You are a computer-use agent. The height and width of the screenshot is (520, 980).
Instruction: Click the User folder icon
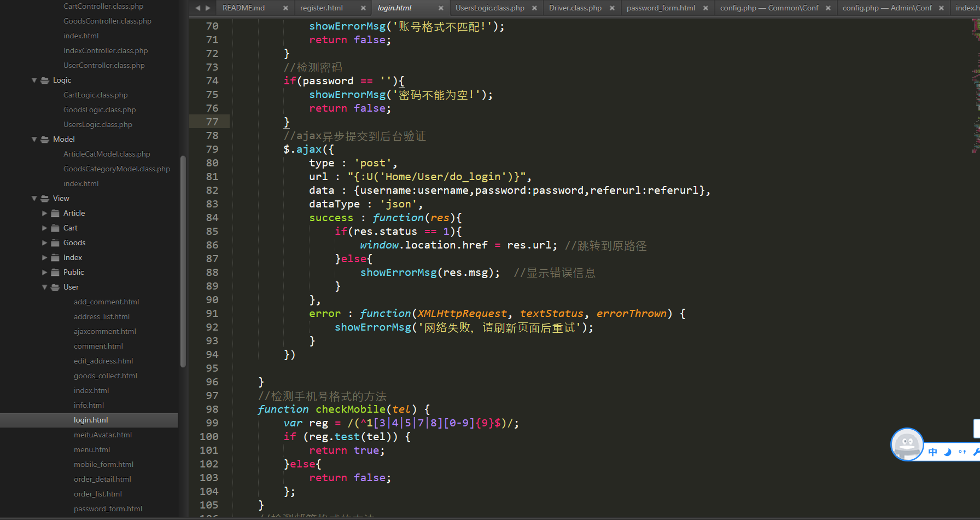tap(55, 287)
